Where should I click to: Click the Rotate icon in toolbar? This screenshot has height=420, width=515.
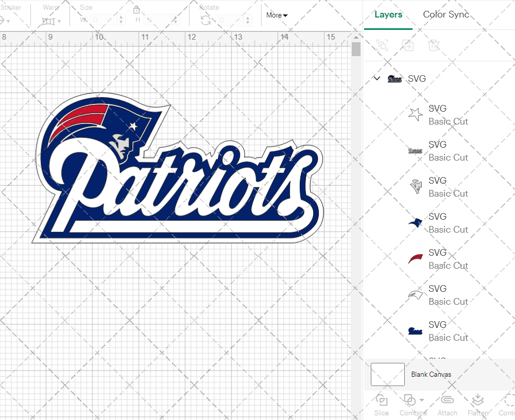[x=205, y=20]
